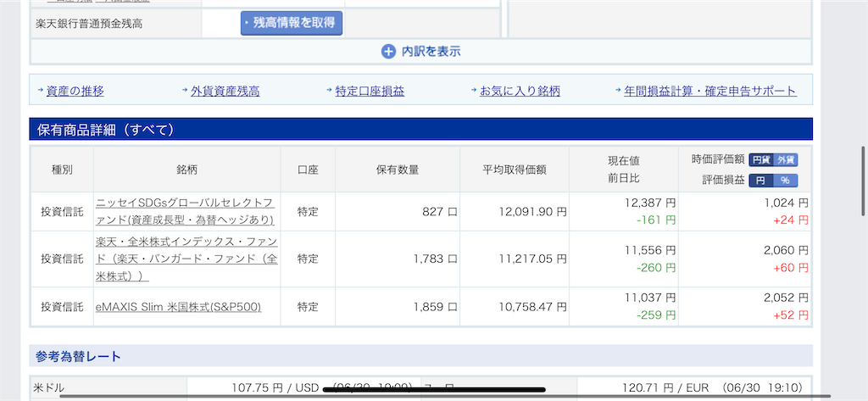868x401 pixels.
Task: Select 11,037 円 current value
Action: tap(650, 298)
